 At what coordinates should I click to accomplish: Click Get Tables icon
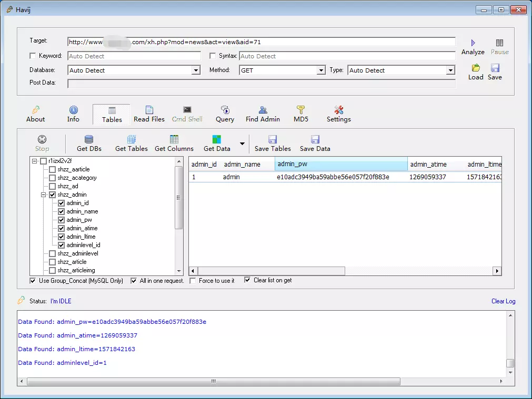point(132,139)
